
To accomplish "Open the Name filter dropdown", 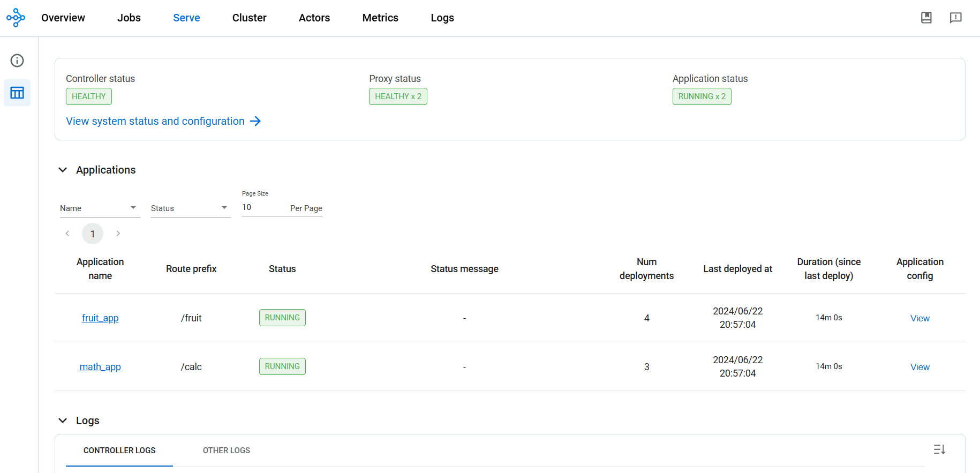I will 99,208.
